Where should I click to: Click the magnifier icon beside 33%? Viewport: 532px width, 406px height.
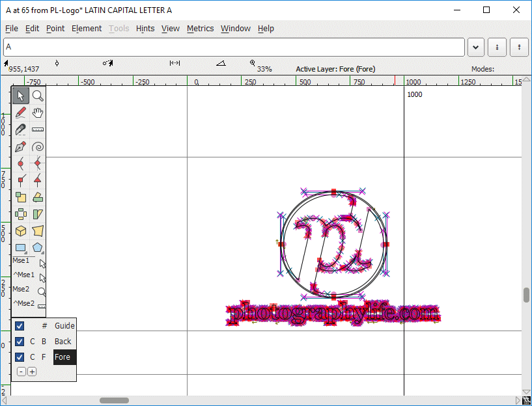pos(253,62)
